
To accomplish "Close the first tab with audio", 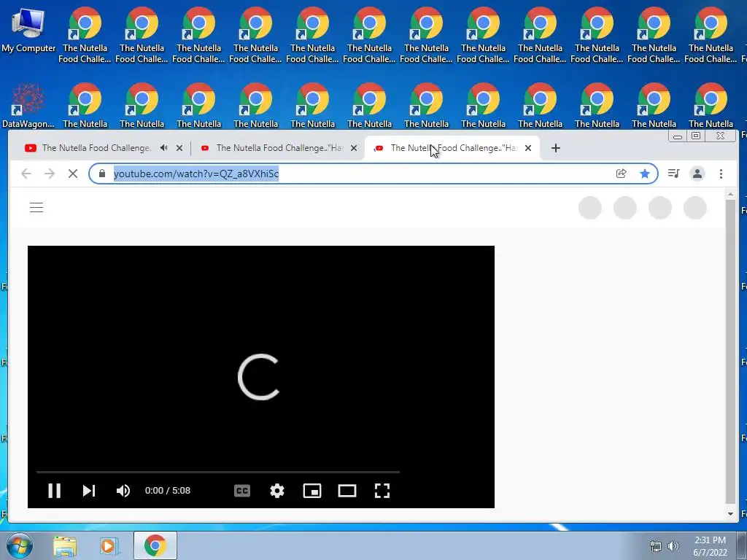I will point(179,148).
